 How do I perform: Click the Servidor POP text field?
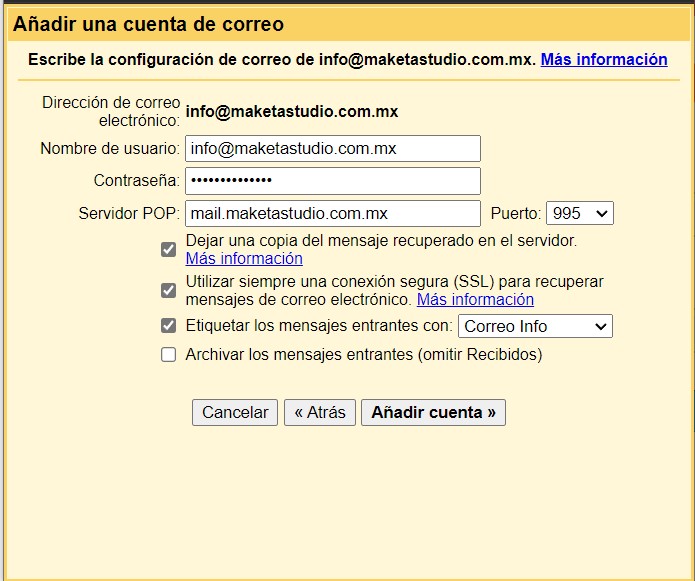click(x=333, y=214)
